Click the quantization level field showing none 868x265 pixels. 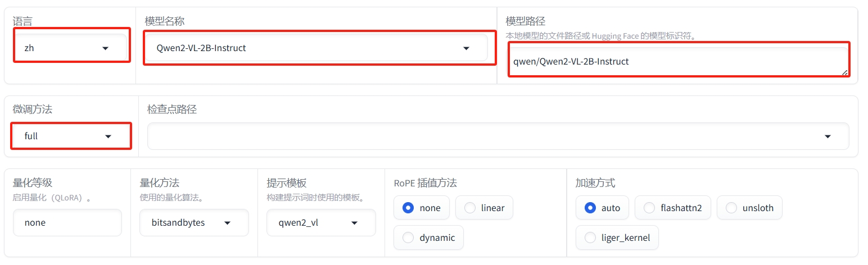pyautogui.click(x=67, y=223)
